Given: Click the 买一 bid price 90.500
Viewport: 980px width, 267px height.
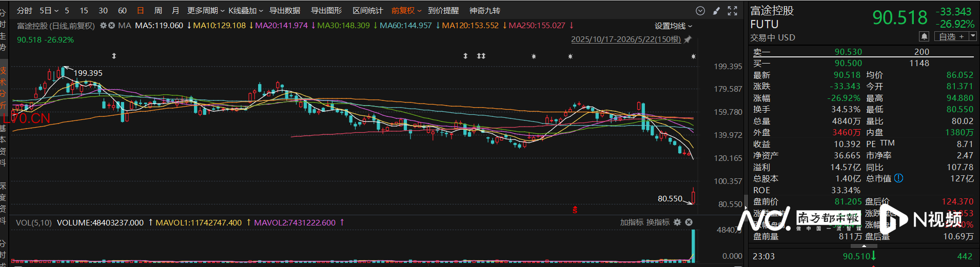Looking at the screenshot, I should coord(848,63).
